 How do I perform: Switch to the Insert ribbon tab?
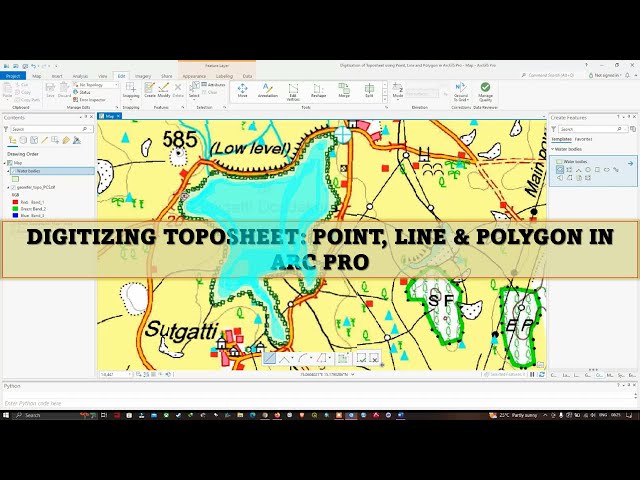(x=57, y=76)
